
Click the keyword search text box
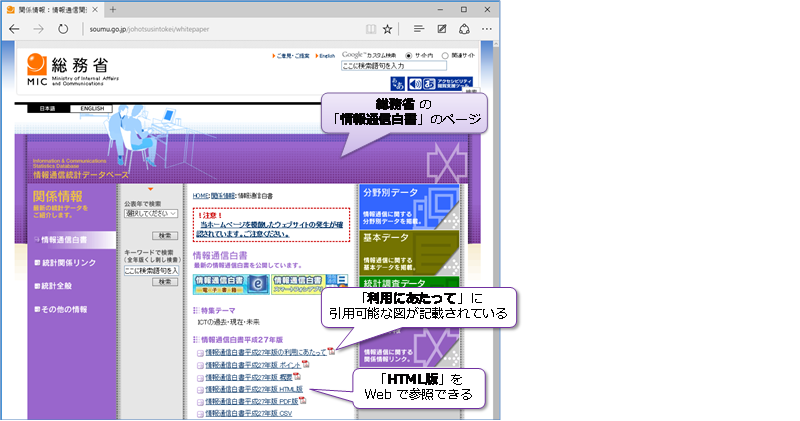(151, 270)
